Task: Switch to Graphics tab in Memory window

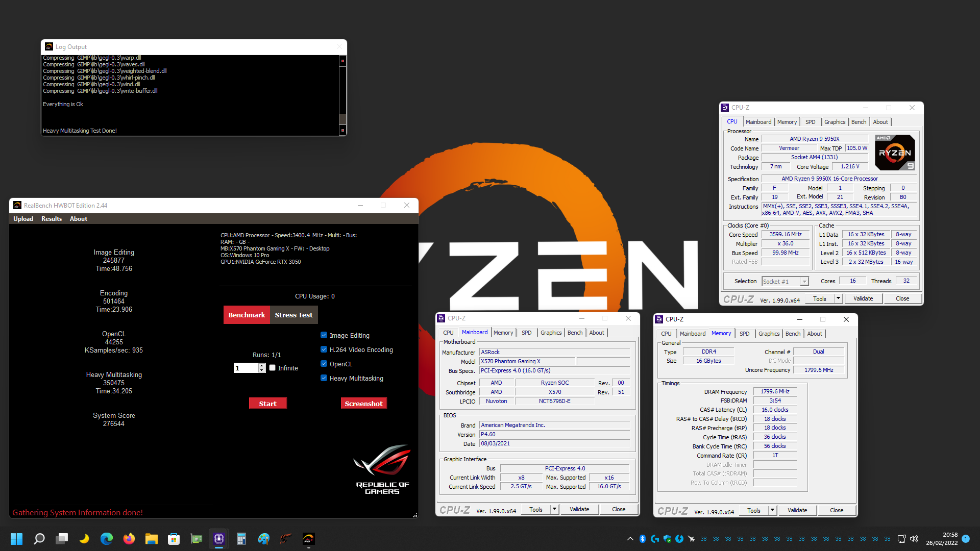Action: click(x=769, y=334)
